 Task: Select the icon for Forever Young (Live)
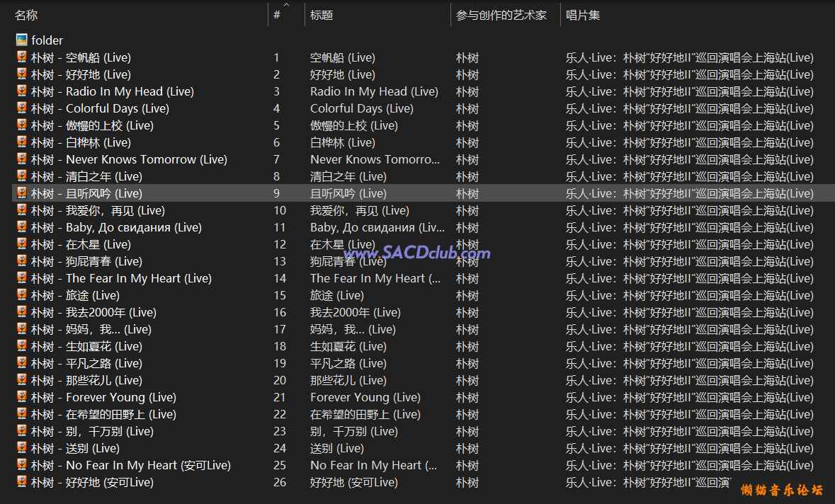pyautogui.click(x=22, y=397)
